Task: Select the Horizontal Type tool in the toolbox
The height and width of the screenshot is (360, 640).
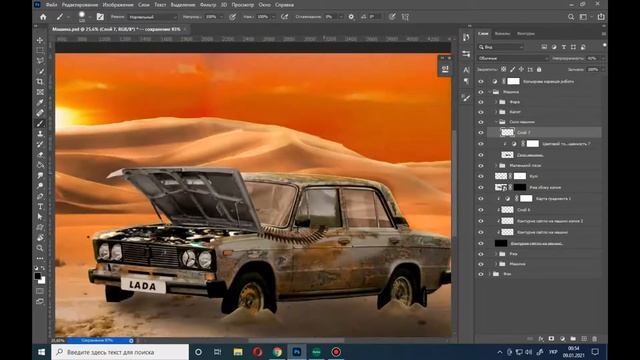Action: (40, 207)
